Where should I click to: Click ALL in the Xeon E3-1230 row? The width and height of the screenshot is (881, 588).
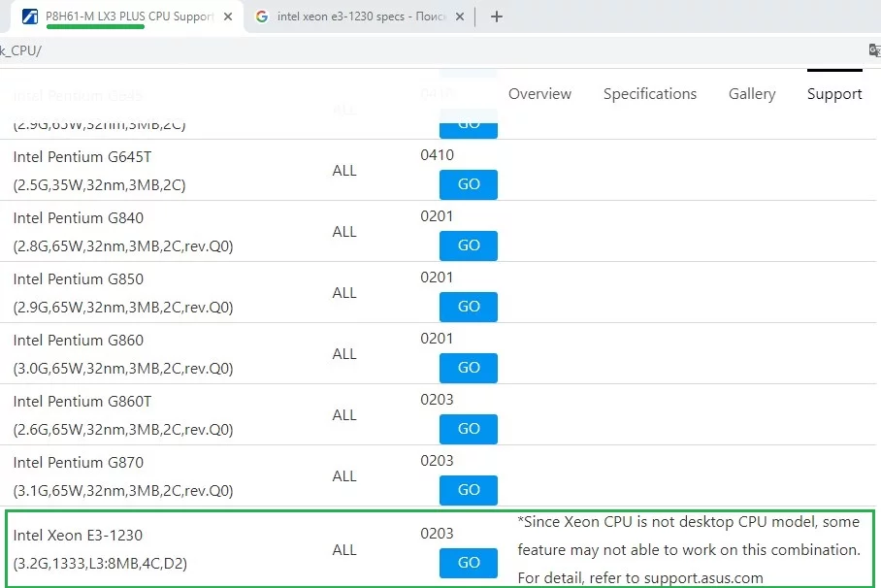point(344,550)
